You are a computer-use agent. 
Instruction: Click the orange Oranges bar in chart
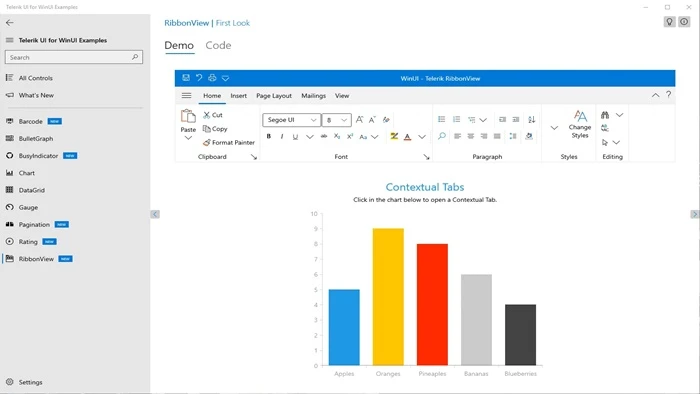[x=388, y=297]
